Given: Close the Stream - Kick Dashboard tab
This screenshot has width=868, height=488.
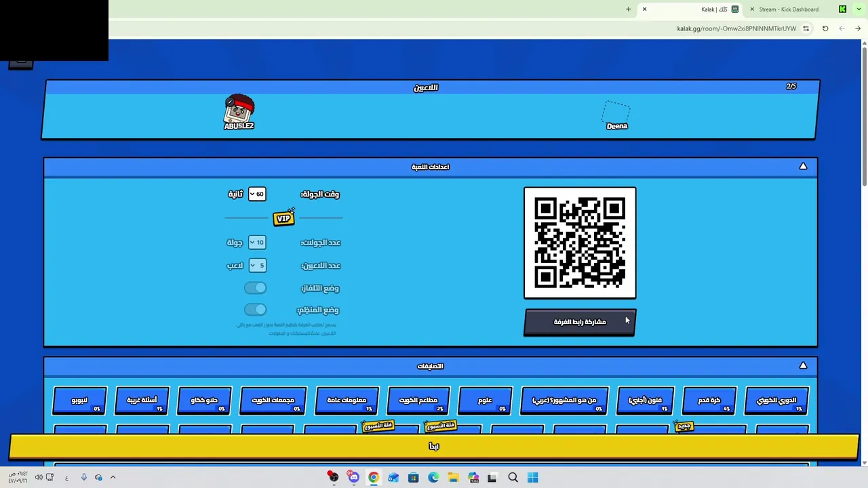Looking at the screenshot, I should [x=751, y=9].
